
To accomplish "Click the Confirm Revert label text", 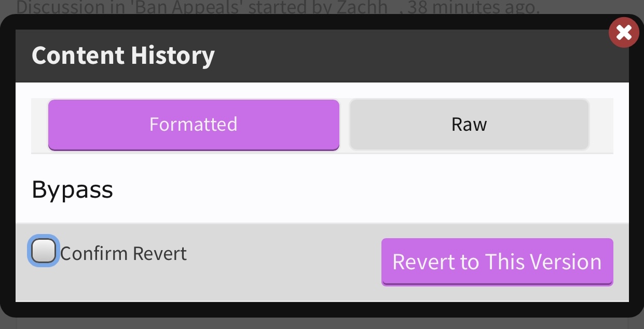I will coord(124,254).
